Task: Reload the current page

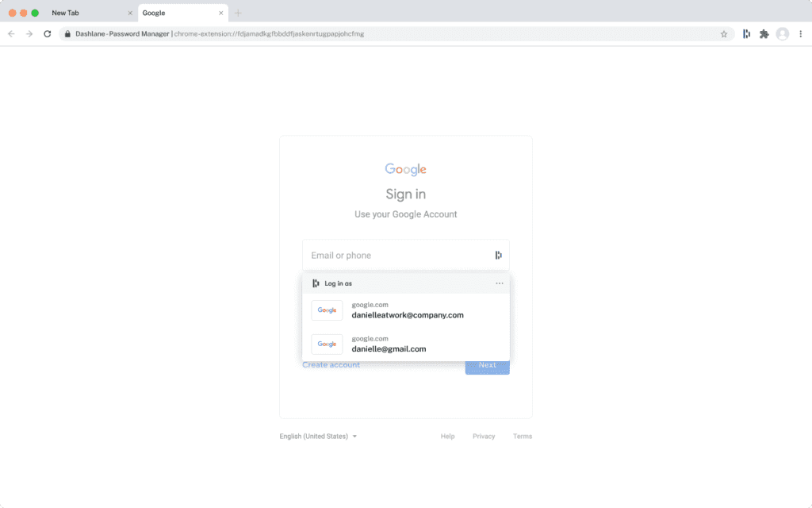Action: 47,33
